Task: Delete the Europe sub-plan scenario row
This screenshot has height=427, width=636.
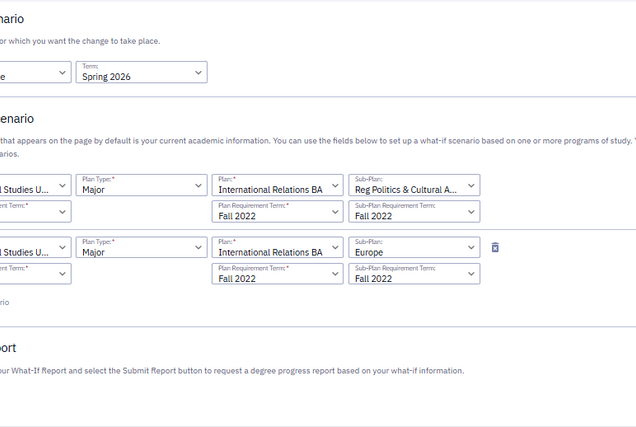Action: point(495,247)
